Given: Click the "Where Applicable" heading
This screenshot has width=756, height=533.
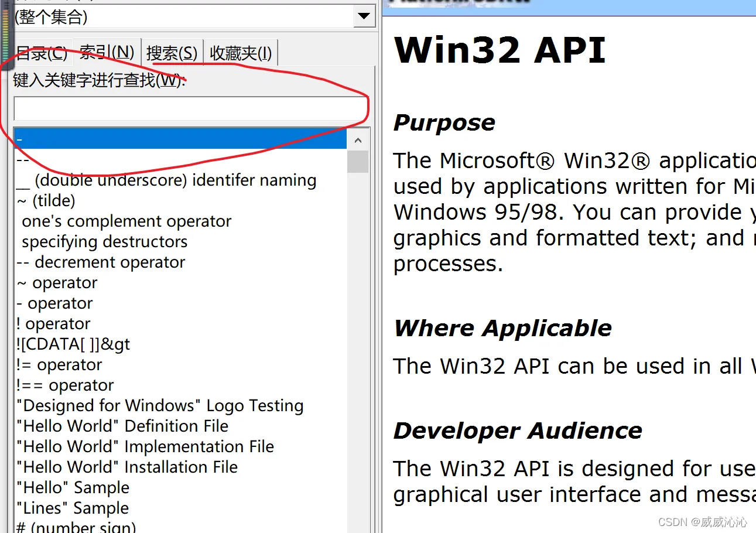Looking at the screenshot, I should coord(503,329).
